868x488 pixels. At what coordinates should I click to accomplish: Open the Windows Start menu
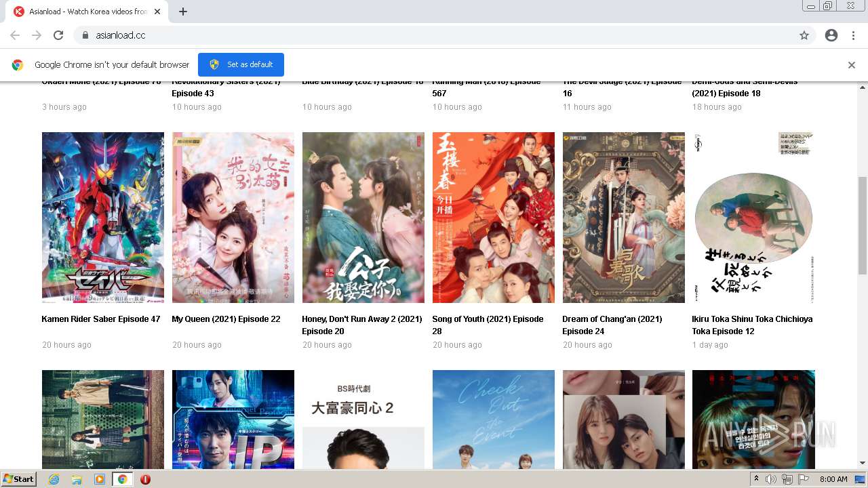pyautogui.click(x=19, y=479)
